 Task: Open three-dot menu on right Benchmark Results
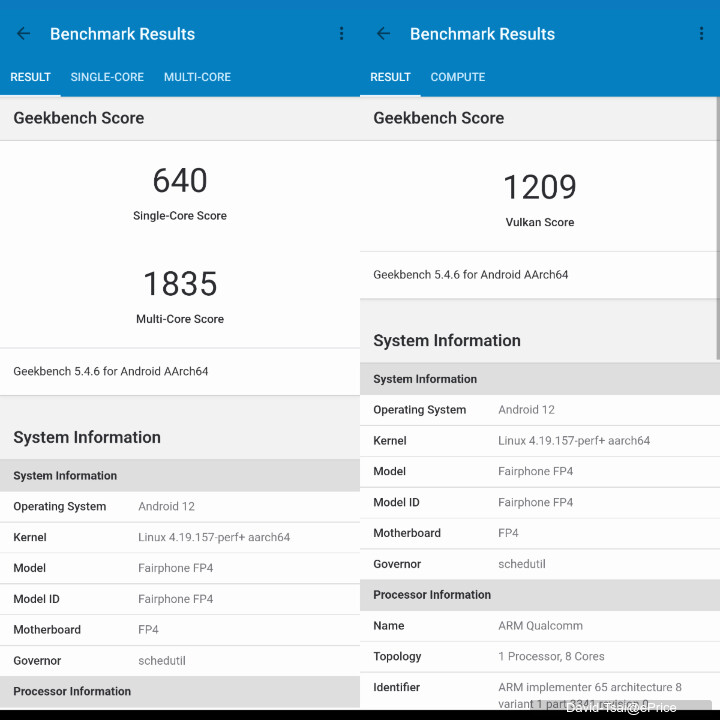(x=701, y=34)
